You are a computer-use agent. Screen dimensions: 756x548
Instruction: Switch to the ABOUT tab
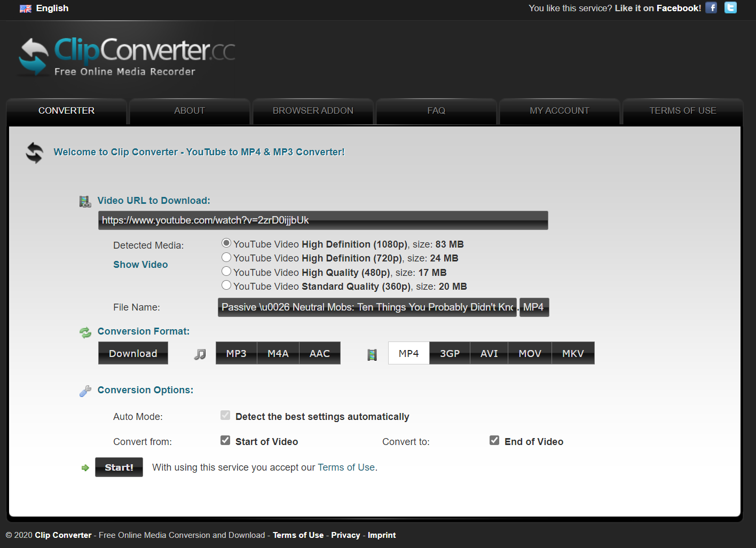[190, 111]
